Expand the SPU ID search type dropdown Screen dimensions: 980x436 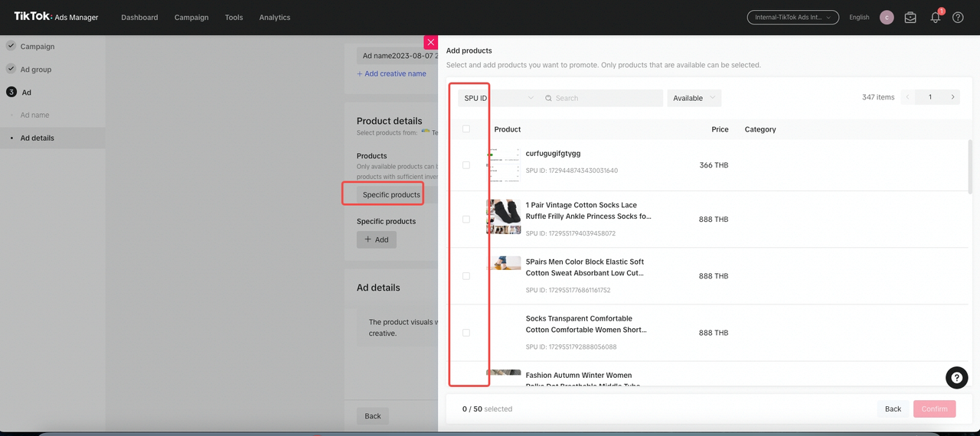pos(498,98)
